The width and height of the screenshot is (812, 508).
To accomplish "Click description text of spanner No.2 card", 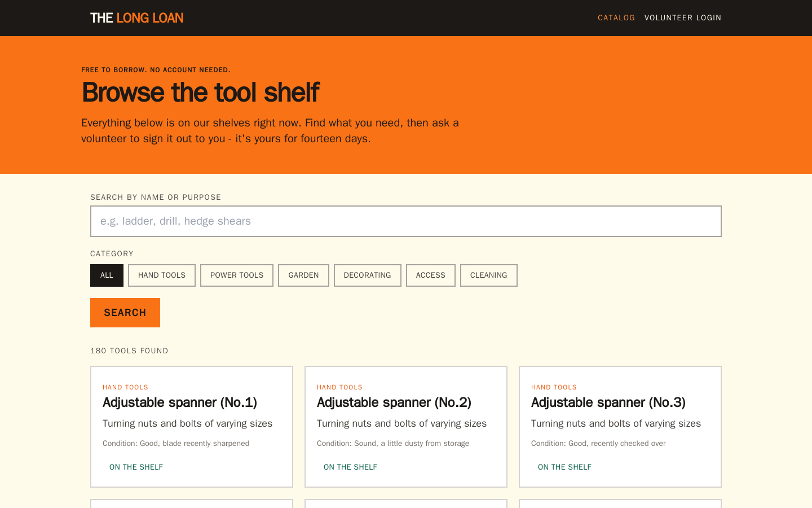I will coord(401,424).
